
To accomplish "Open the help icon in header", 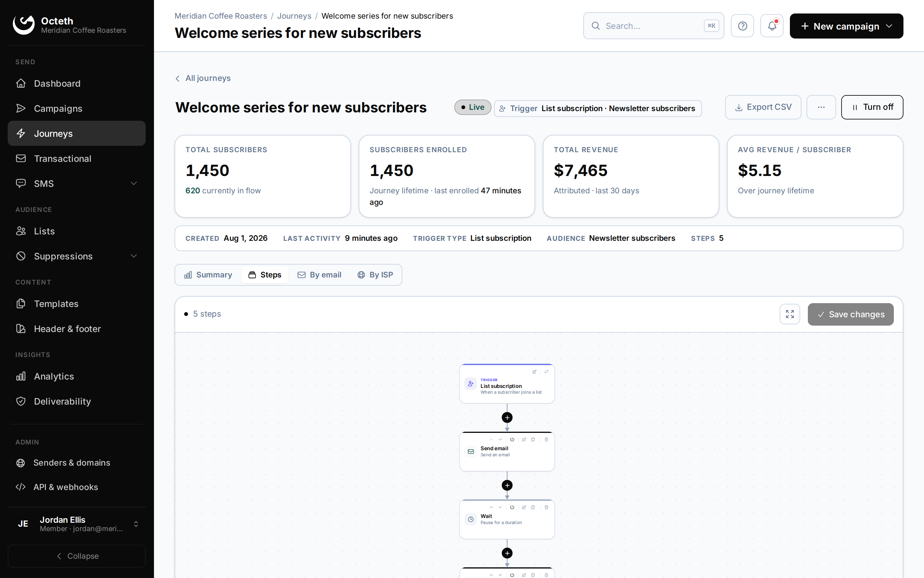I will [x=742, y=26].
